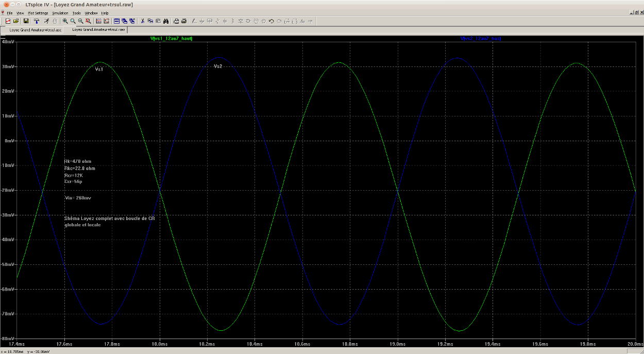644x354 pixels.
Task: Click the Place Ground symbol icon
Action: point(201,21)
